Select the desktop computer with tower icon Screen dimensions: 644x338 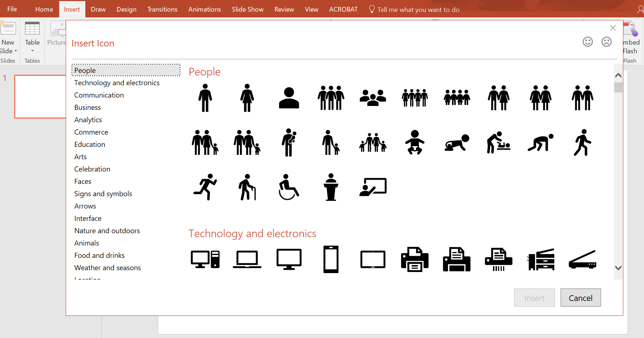pyautogui.click(x=205, y=260)
